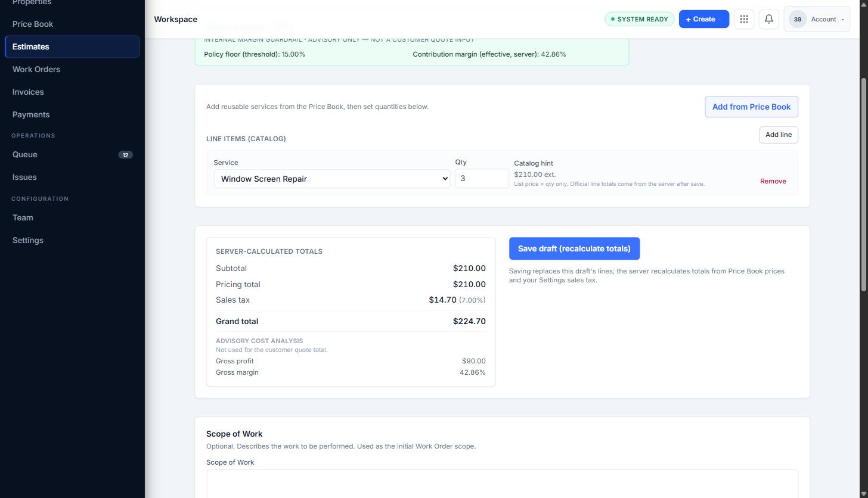
Task: Open the Service dropdown for Window Screen Repair
Action: pyautogui.click(x=332, y=179)
